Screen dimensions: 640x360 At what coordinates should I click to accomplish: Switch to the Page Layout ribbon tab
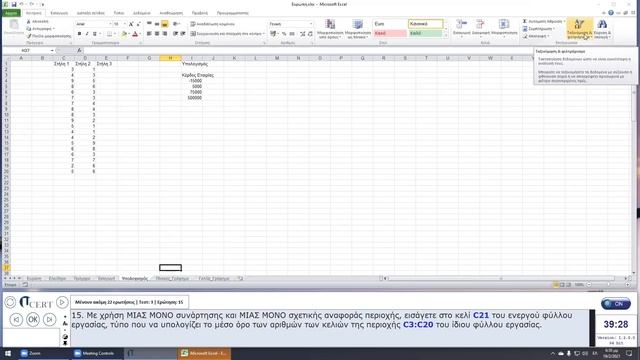coord(91,13)
